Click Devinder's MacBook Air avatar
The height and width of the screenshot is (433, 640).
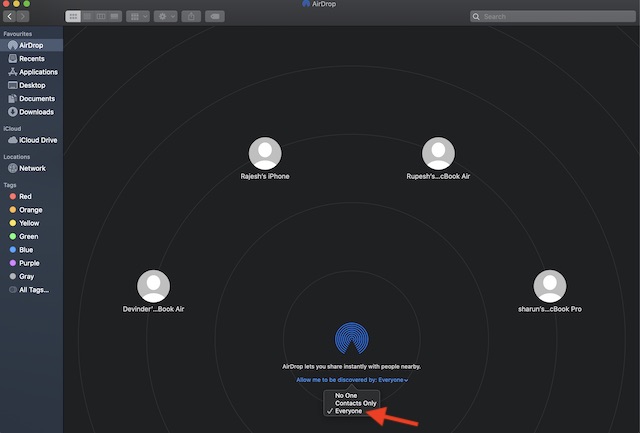point(153,286)
